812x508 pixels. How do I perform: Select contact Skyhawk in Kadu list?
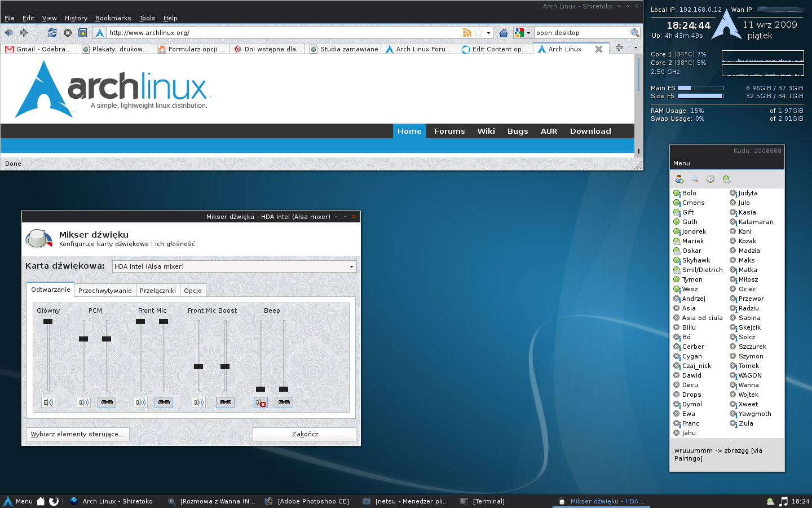tap(696, 260)
